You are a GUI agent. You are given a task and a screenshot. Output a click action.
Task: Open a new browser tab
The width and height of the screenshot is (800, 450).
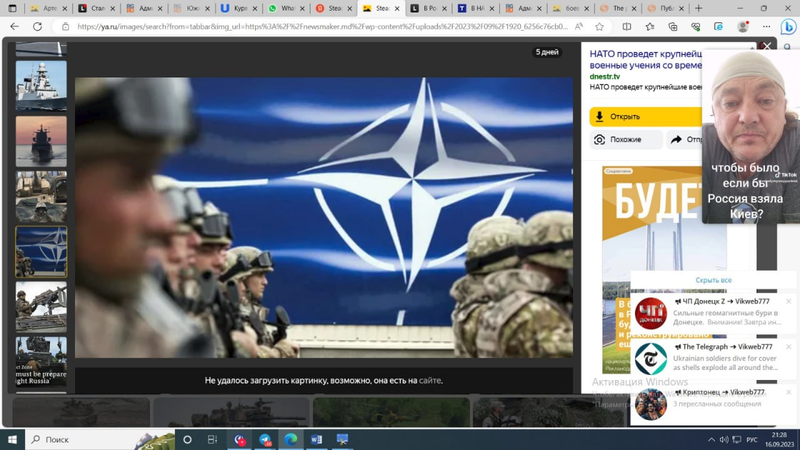click(698, 8)
